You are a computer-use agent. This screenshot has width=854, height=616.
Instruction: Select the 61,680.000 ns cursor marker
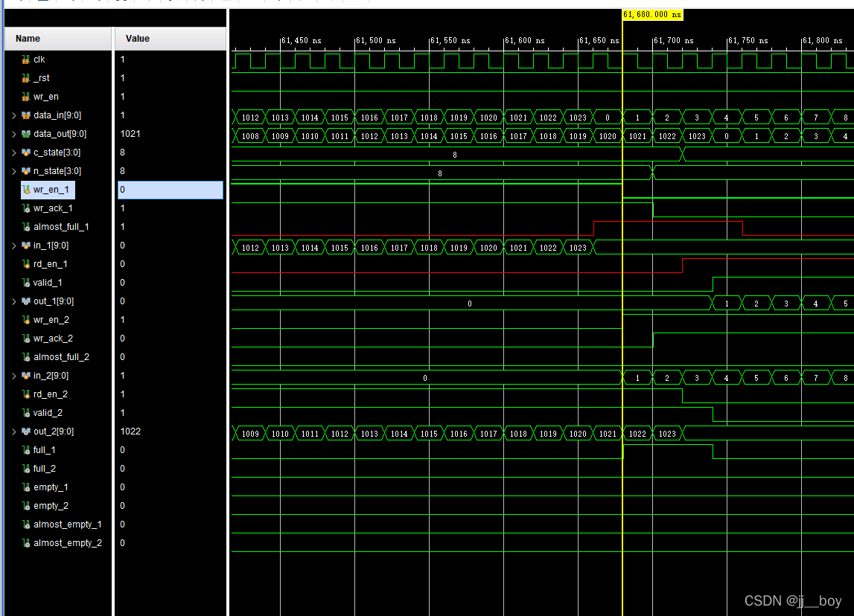click(x=651, y=13)
